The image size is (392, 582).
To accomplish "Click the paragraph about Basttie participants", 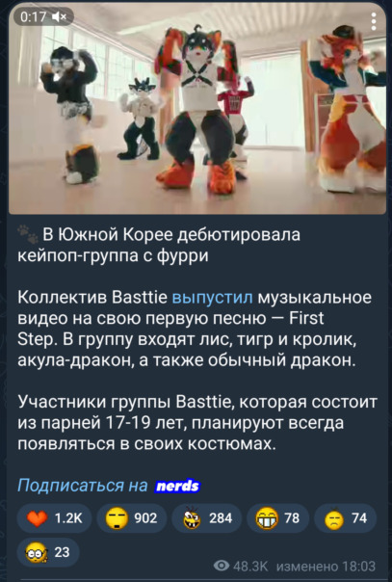I will (x=196, y=423).
